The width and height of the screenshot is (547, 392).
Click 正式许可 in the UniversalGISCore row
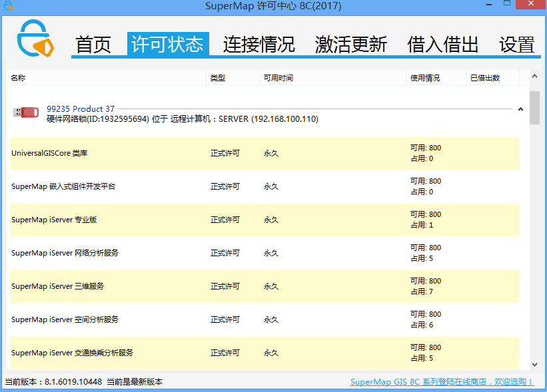pyautogui.click(x=225, y=153)
